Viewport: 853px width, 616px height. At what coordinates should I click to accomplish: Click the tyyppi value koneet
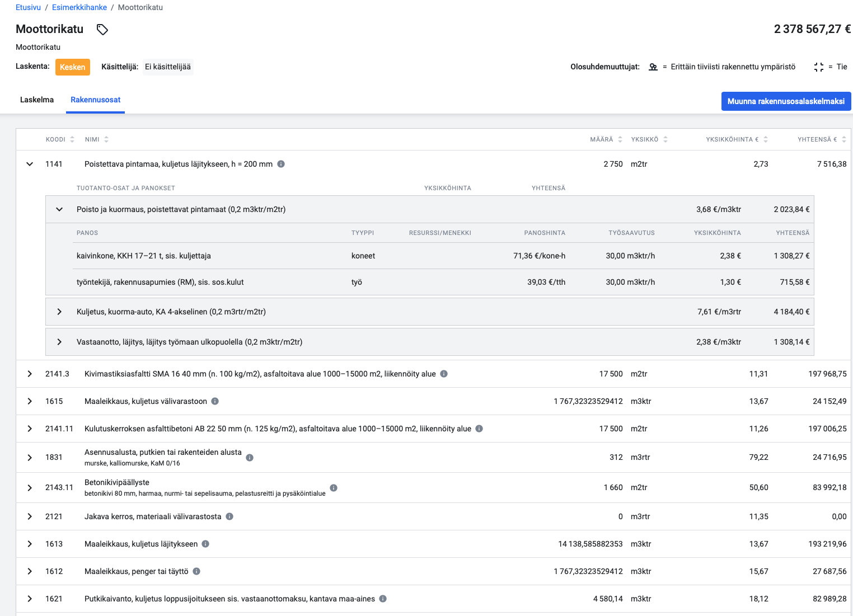363,256
